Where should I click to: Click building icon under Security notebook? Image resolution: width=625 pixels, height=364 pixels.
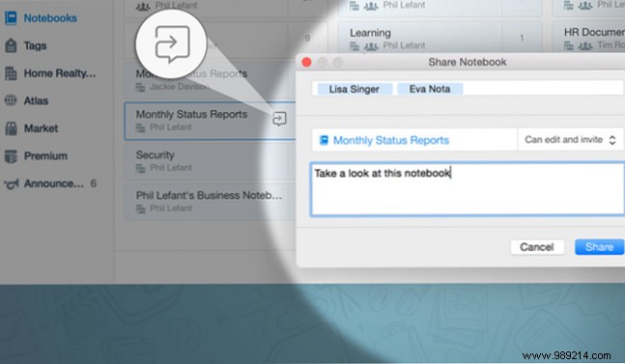point(140,168)
